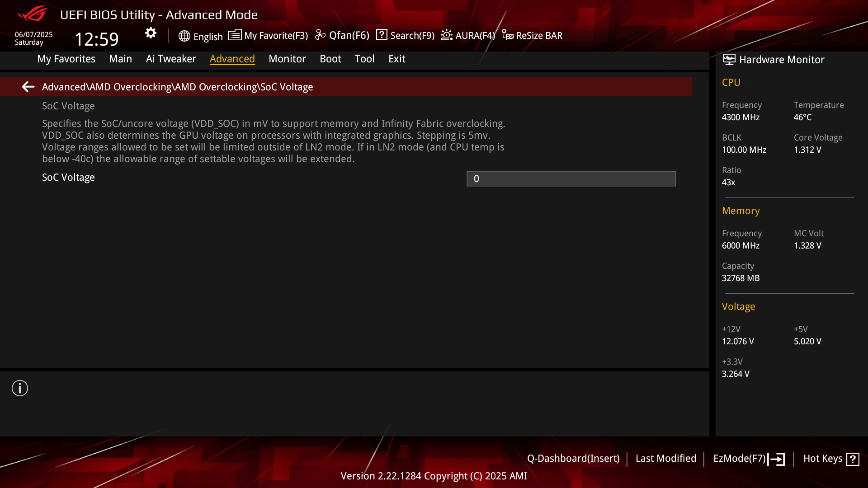868x488 pixels.
Task: Click the Voltage section heading
Action: click(738, 307)
